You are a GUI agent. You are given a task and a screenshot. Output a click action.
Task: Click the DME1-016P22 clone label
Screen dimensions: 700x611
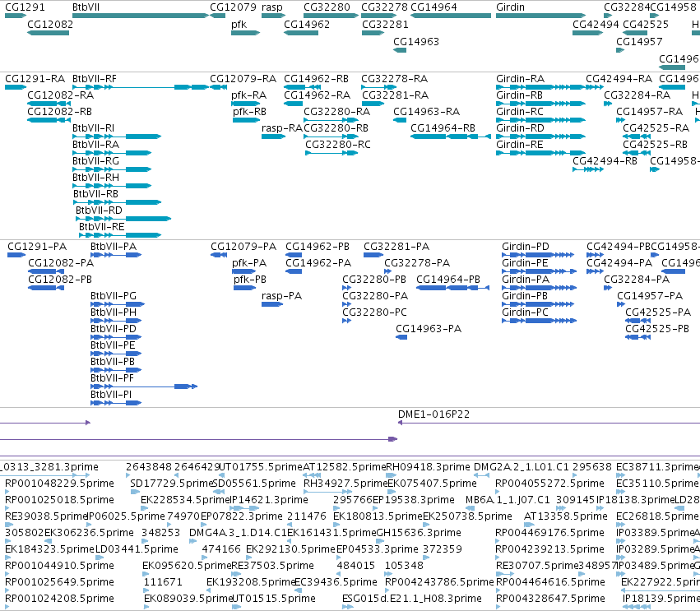point(434,414)
